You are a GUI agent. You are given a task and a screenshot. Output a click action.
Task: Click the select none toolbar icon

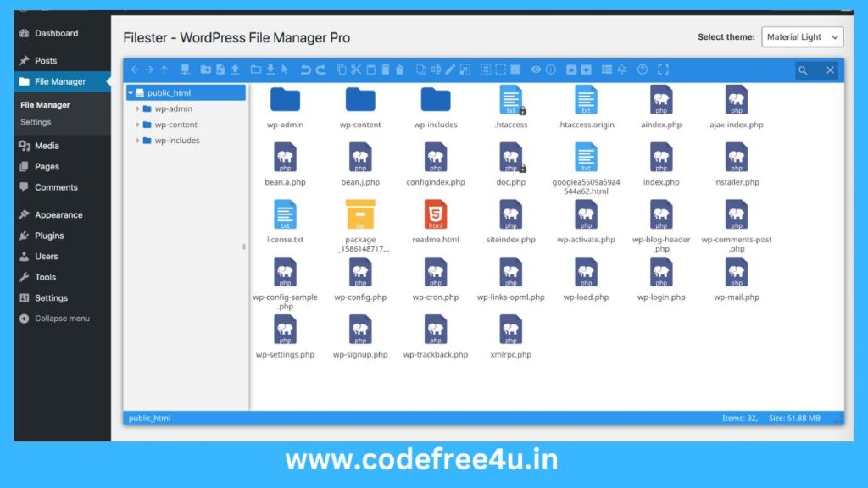[500, 69]
